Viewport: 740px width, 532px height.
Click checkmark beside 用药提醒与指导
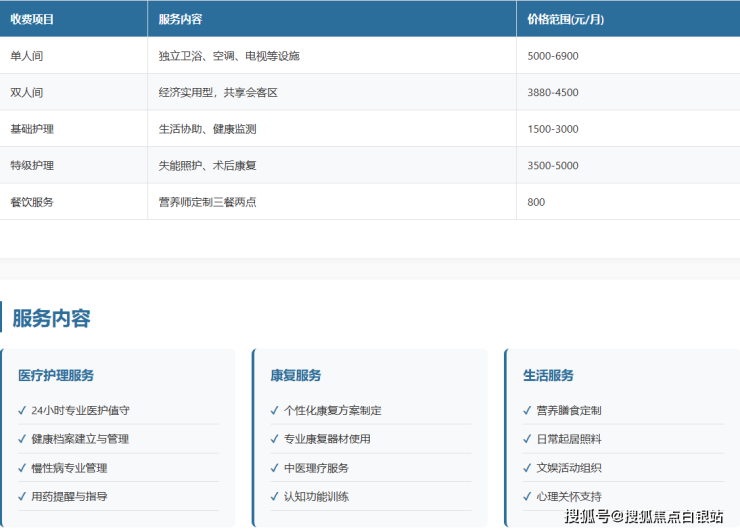[23, 497]
